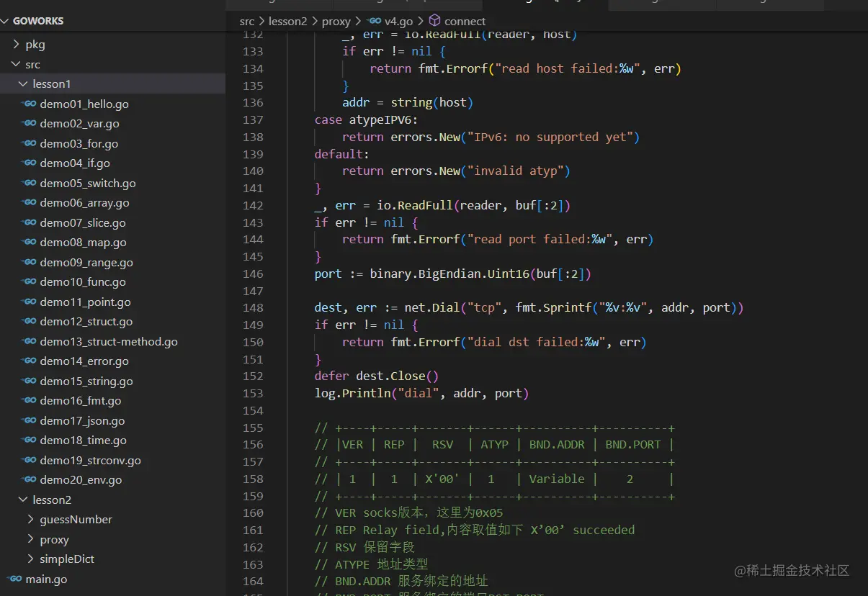Click the "IPv6: no supported yet" string
868x596 pixels.
(550, 137)
